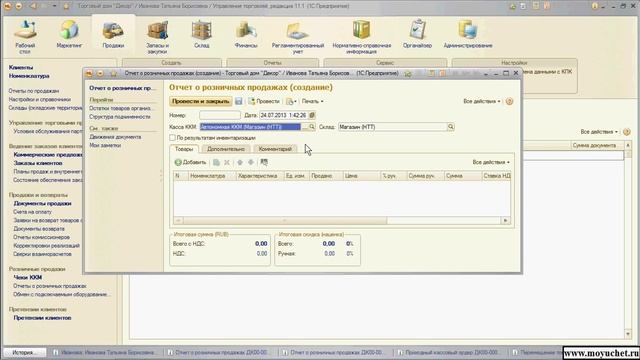640x360 pixels.
Task: Switch to the Дополнительно tab
Action: click(x=226, y=149)
